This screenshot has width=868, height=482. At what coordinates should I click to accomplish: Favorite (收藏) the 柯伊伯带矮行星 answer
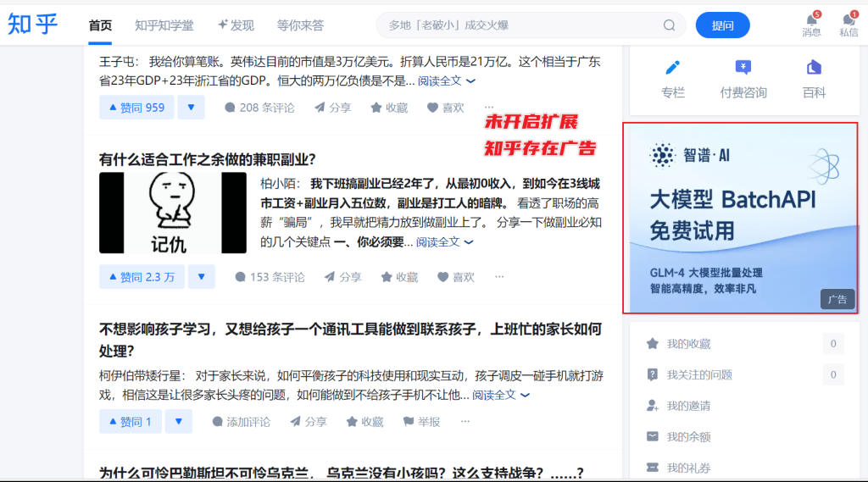click(x=365, y=422)
